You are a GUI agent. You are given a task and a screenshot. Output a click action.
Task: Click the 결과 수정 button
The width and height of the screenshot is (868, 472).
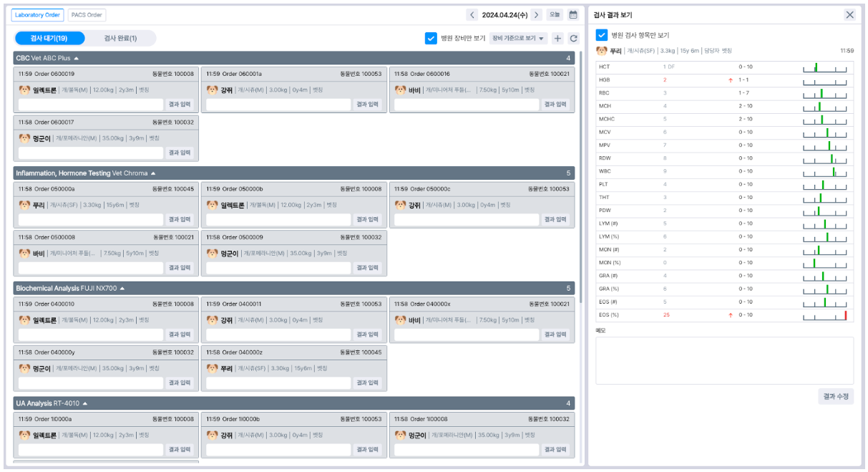(x=836, y=397)
